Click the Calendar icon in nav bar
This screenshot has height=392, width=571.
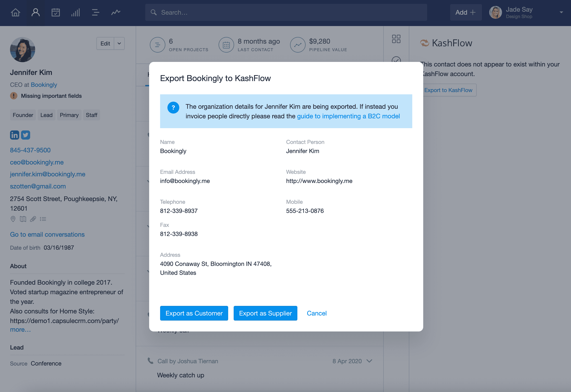(x=56, y=12)
